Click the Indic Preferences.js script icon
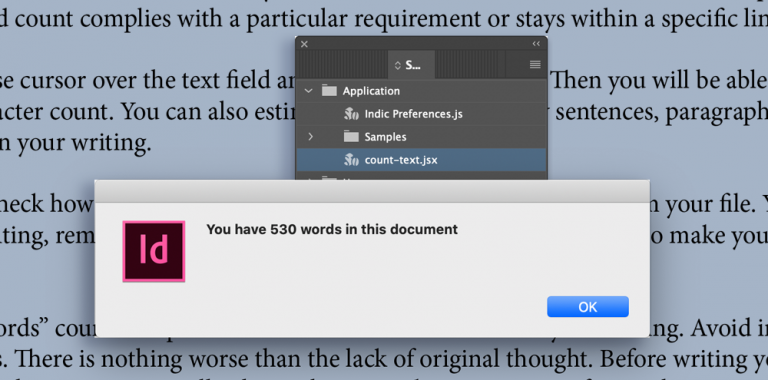 (x=352, y=114)
